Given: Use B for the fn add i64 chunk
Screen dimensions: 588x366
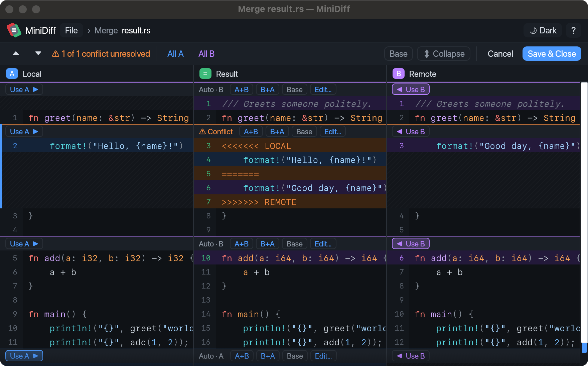Looking at the screenshot, I should coord(411,244).
